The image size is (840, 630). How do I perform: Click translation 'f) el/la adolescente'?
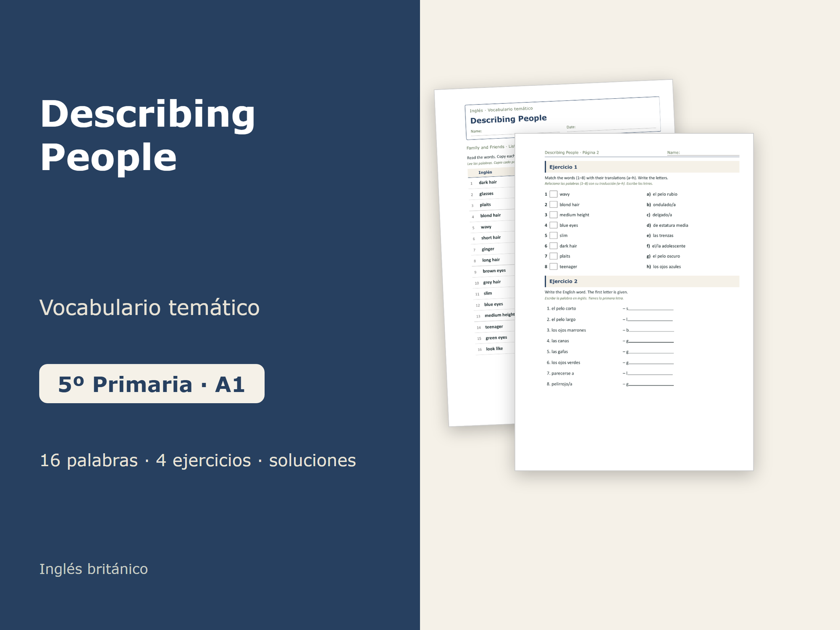(666, 246)
